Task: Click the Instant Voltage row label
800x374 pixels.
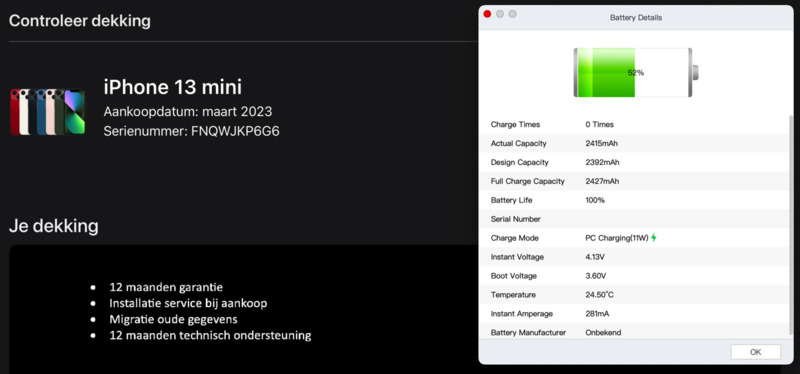Action: click(517, 257)
